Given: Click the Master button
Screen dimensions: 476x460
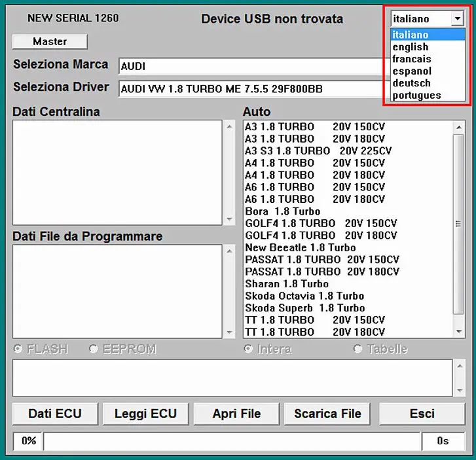Looking at the screenshot, I should tap(50, 42).
